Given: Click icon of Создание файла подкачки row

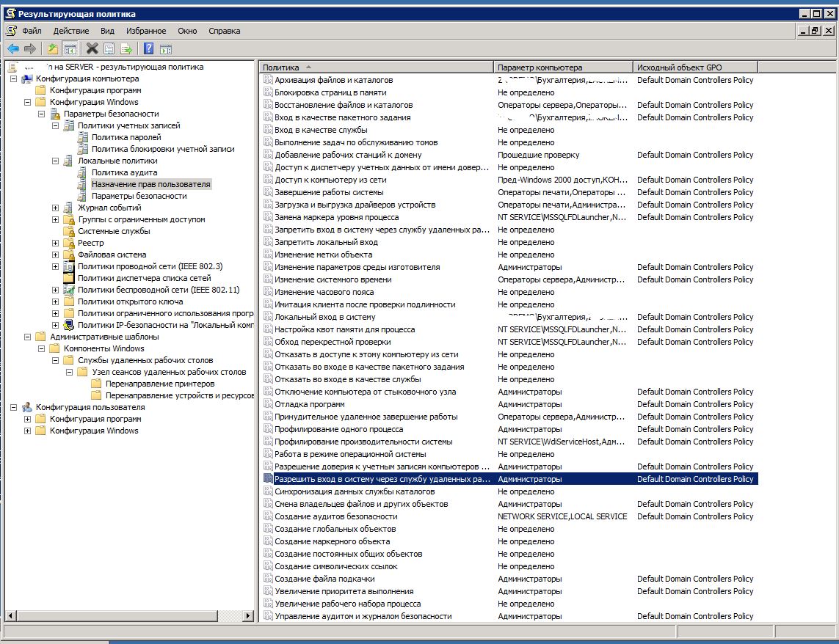Looking at the screenshot, I should 268,579.
